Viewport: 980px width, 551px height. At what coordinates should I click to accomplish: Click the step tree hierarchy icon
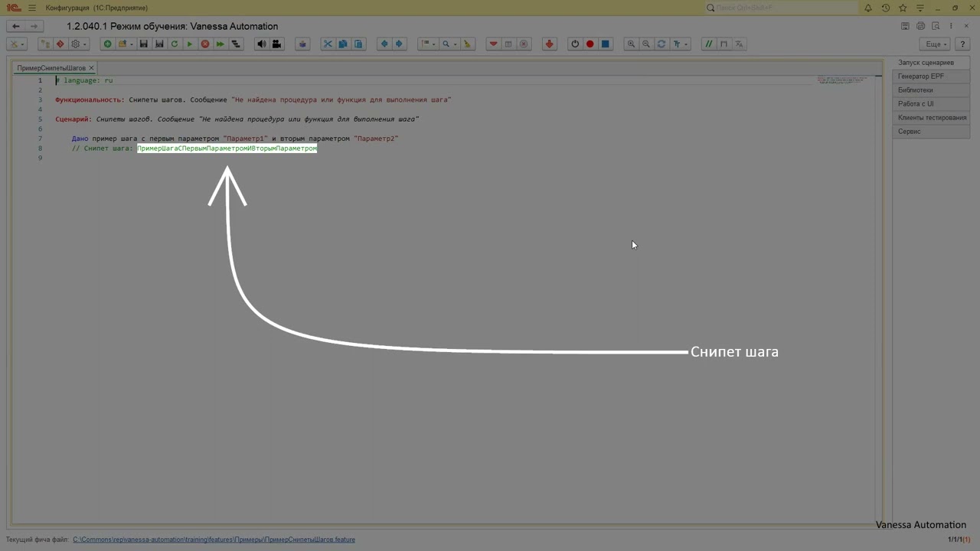pyautogui.click(x=236, y=44)
